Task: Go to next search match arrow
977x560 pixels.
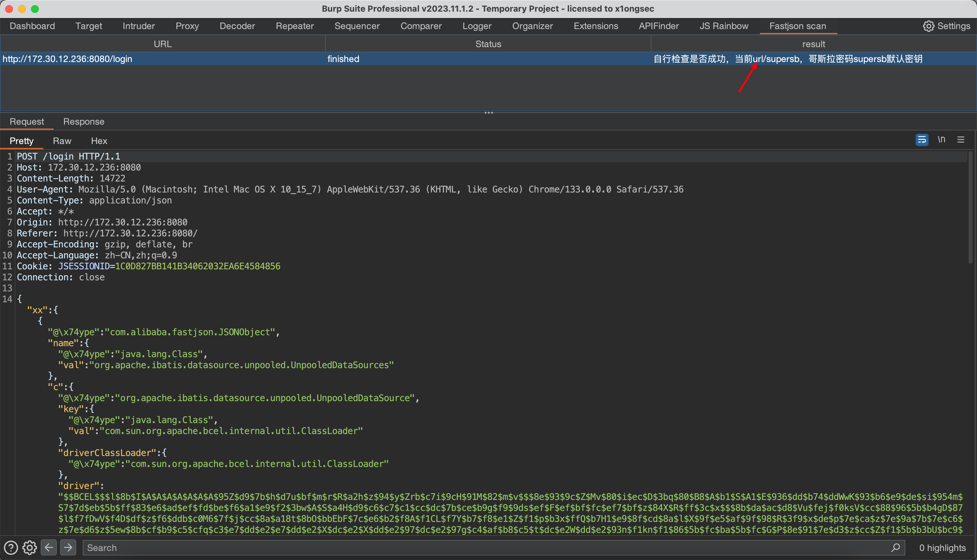Action: click(x=68, y=547)
